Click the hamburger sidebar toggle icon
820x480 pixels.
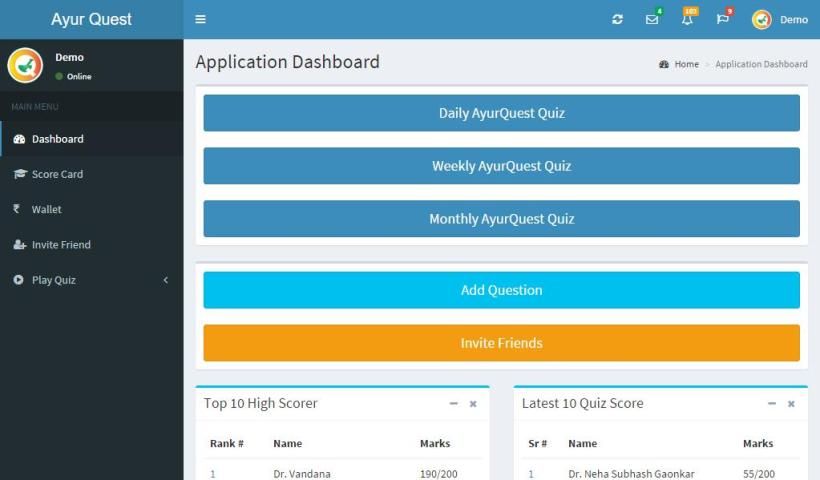(x=200, y=19)
